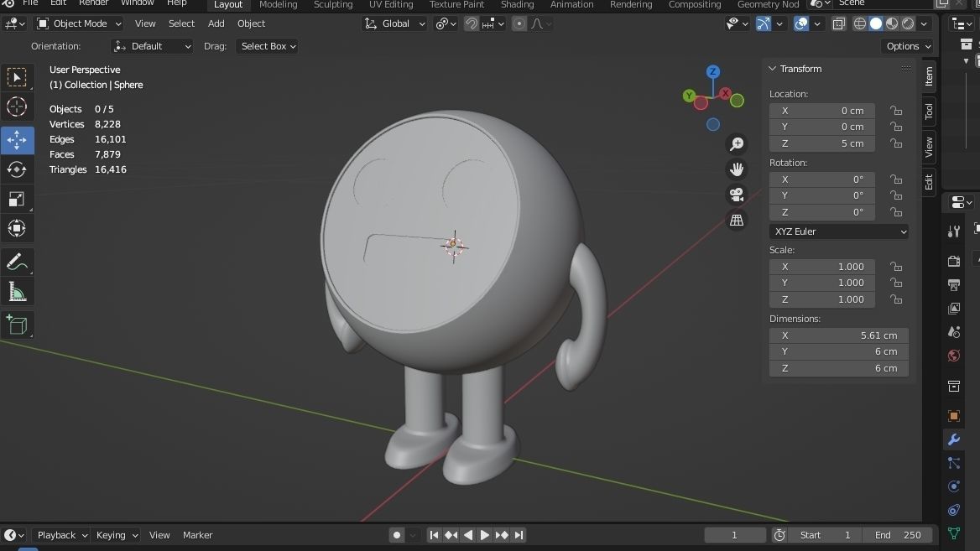
Task: Toggle proportional editing circle icon
Action: coord(519,23)
